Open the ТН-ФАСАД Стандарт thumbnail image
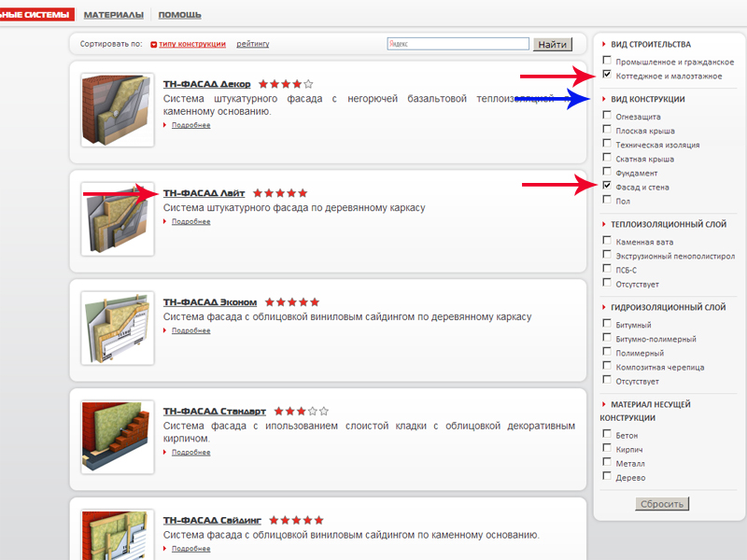Screen dimensions: 747x560 pyautogui.click(x=118, y=437)
